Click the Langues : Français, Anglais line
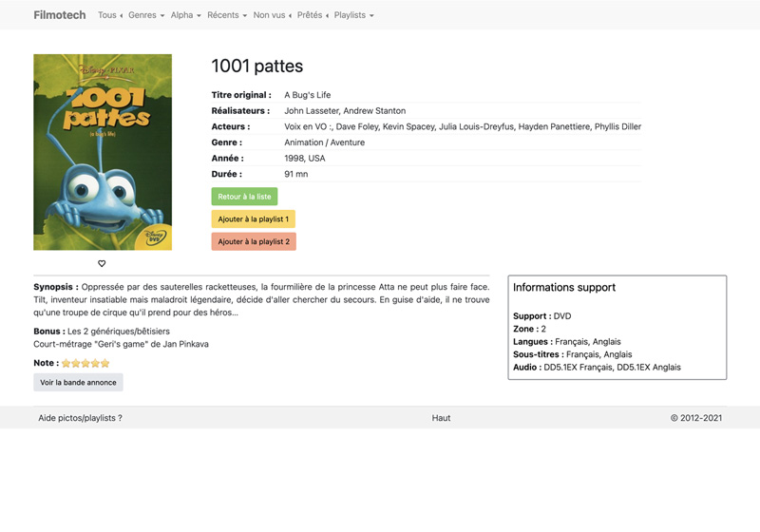The width and height of the screenshot is (760, 532). point(566,342)
